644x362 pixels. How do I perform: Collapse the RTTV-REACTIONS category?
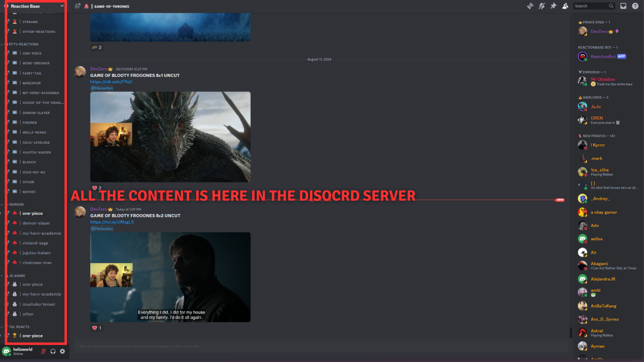click(23, 44)
